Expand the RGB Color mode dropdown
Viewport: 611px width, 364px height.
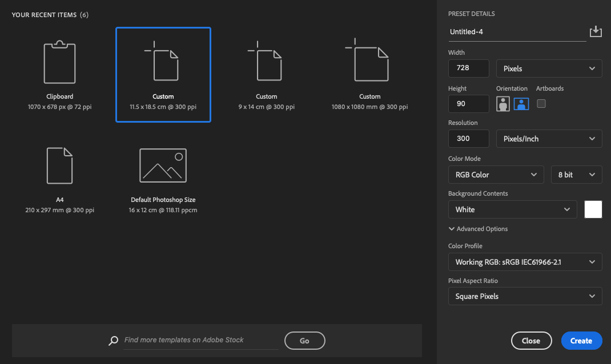click(x=496, y=175)
